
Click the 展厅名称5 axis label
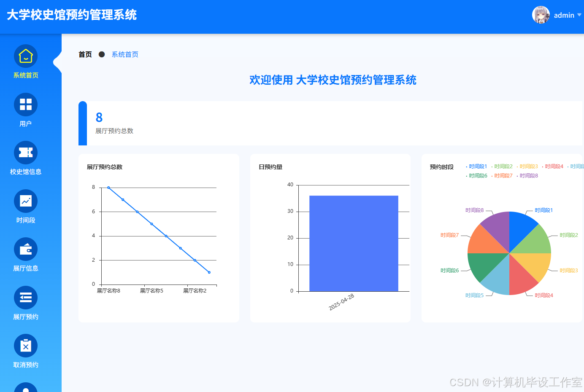[151, 291]
